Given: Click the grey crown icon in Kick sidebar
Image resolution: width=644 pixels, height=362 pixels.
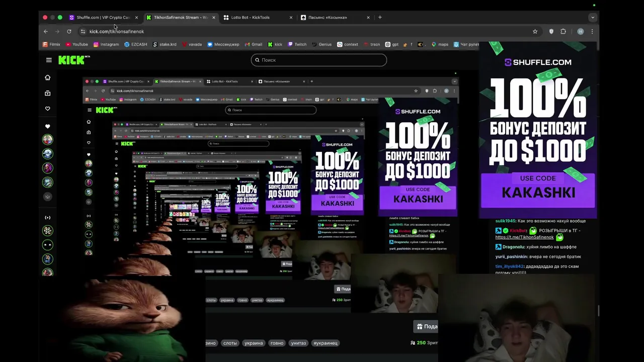Looking at the screenshot, I should (x=48, y=197).
